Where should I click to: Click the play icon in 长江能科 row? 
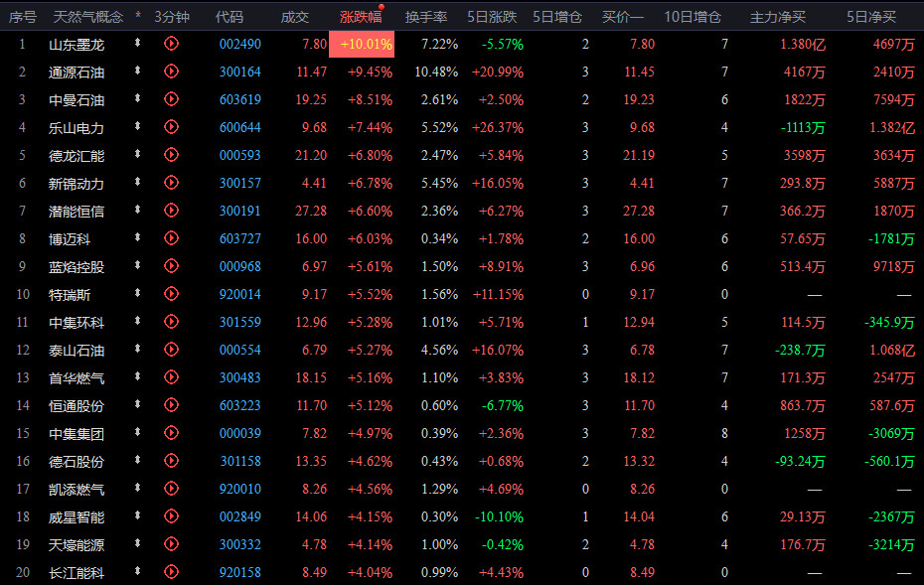point(171,571)
